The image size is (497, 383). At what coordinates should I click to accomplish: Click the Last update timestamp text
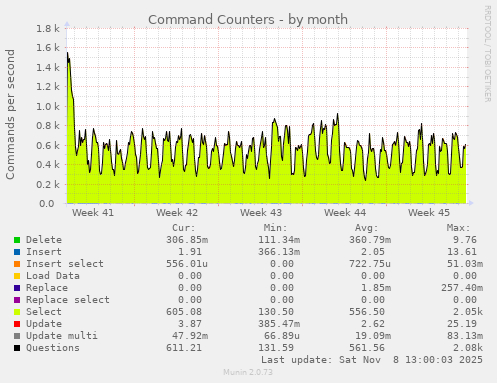pyautogui.click(x=372, y=360)
